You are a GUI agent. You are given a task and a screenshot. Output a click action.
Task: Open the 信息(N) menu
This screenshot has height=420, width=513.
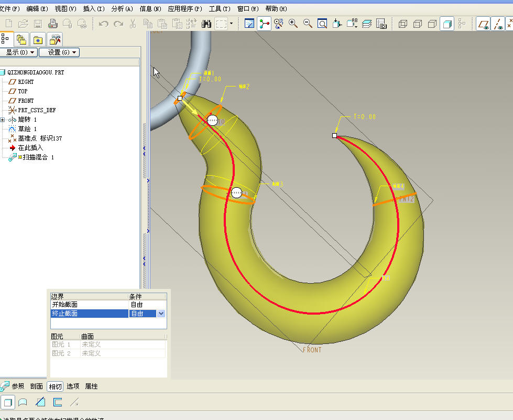coord(150,9)
